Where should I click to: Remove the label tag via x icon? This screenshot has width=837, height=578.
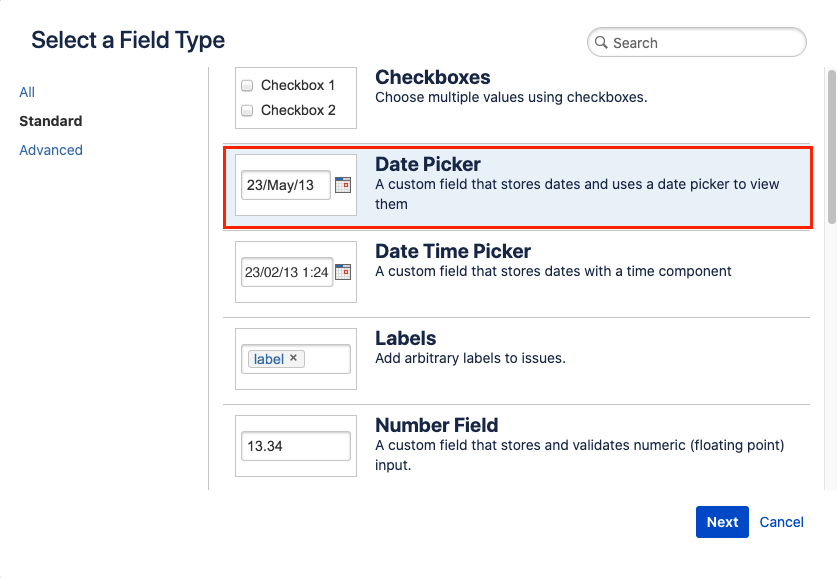pyautogui.click(x=293, y=358)
